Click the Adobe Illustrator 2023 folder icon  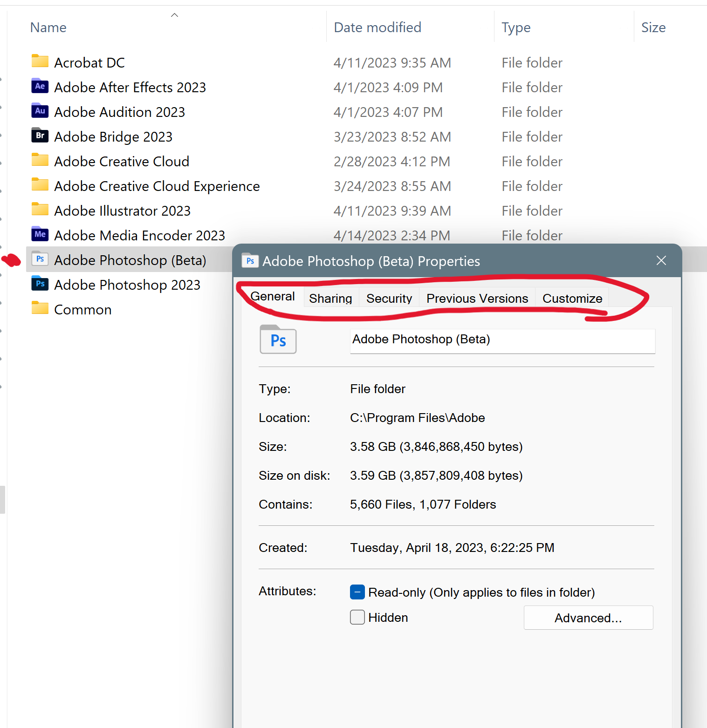[x=40, y=210]
